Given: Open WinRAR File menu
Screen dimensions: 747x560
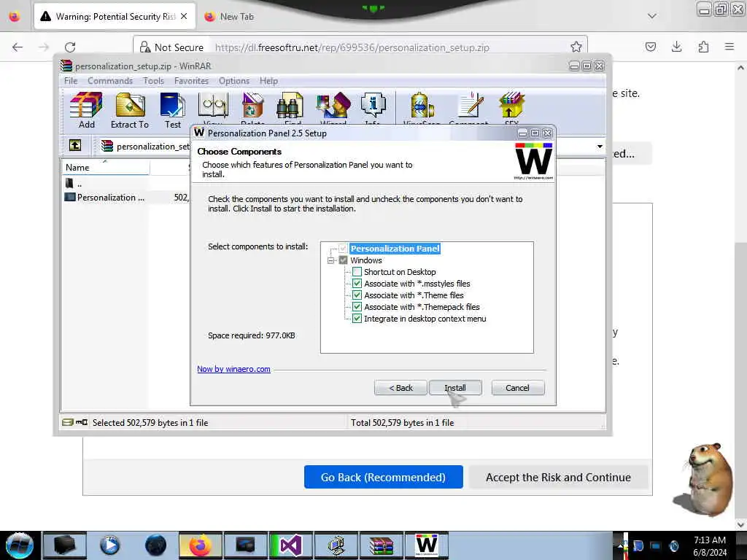Looking at the screenshot, I should click(71, 81).
